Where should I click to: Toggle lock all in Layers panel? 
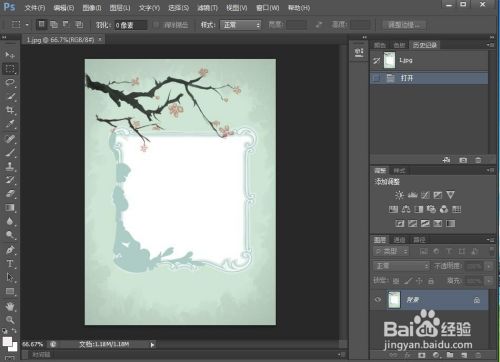(431, 281)
